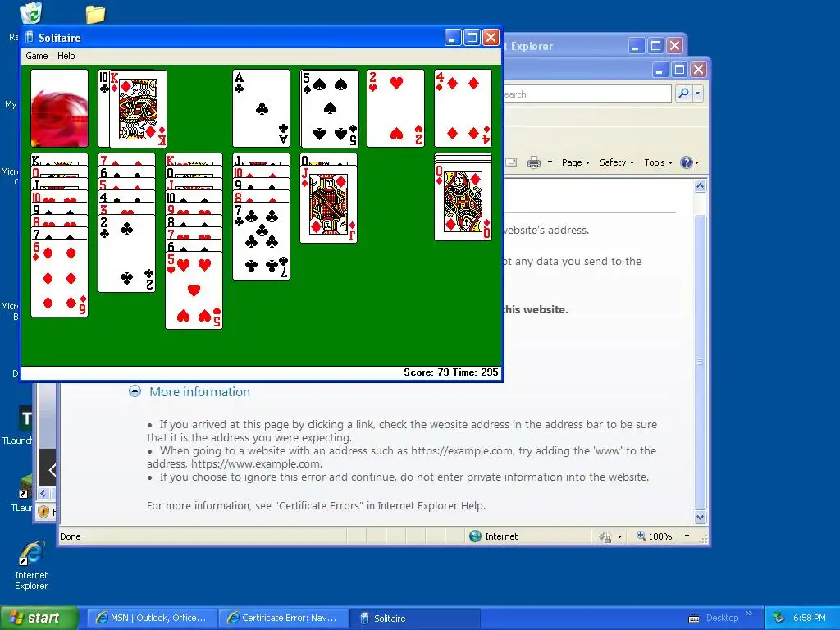The image size is (840, 630).
Task: Select the TLauncher T desktop icon
Action: [25, 418]
